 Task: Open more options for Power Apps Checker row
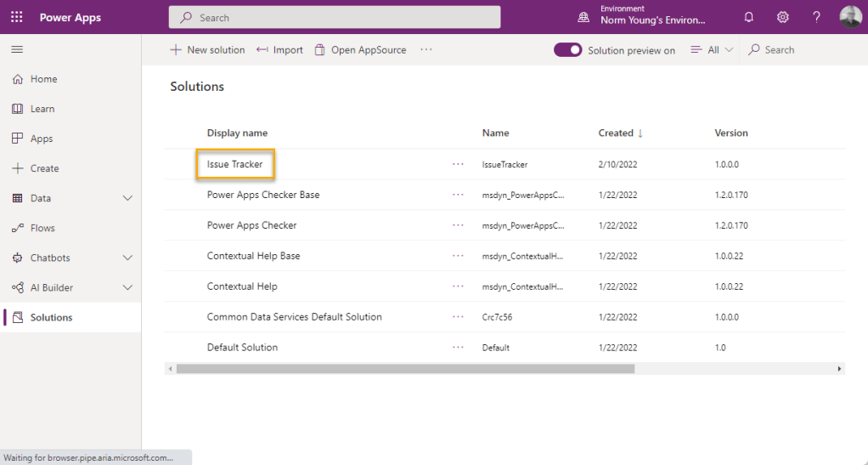coord(458,225)
